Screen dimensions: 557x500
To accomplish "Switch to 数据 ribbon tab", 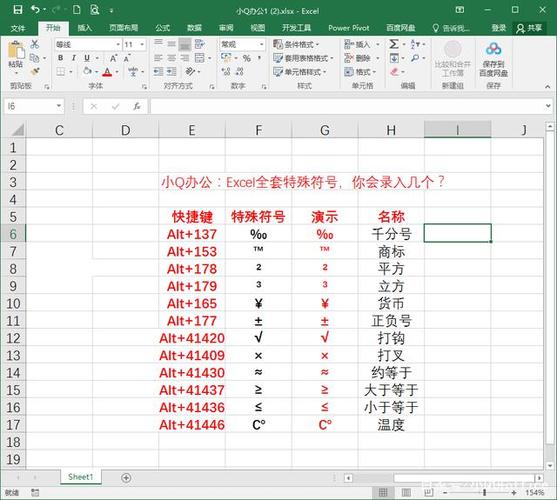I will click(x=194, y=28).
